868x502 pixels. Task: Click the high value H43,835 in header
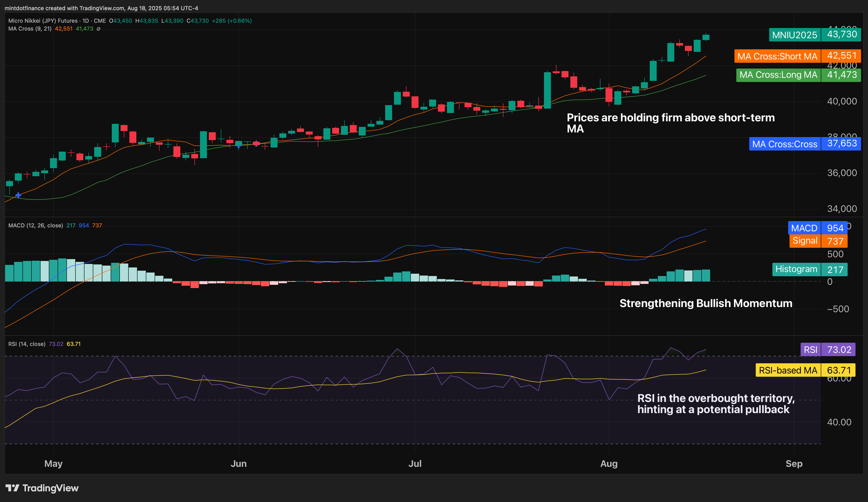point(147,21)
